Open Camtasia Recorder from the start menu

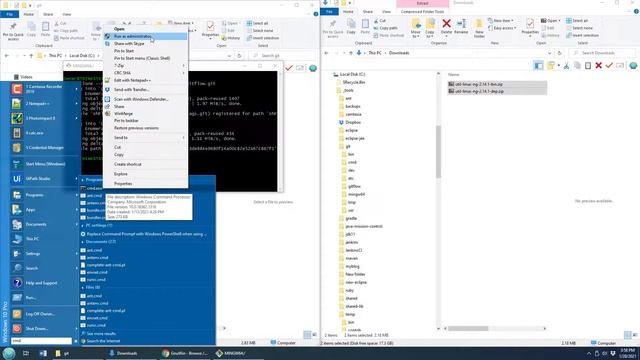[x=44, y=89]
